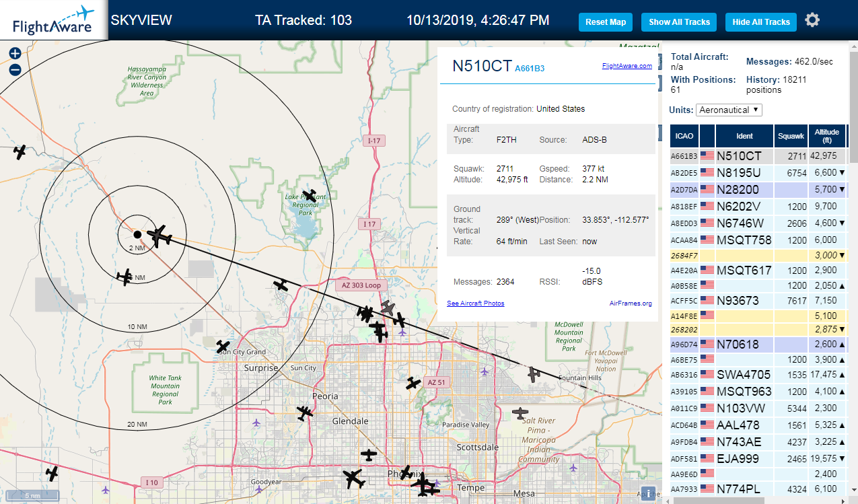The image size is (858, 504).
Task: Sort table by Ident column
Action: coord(744,136)
